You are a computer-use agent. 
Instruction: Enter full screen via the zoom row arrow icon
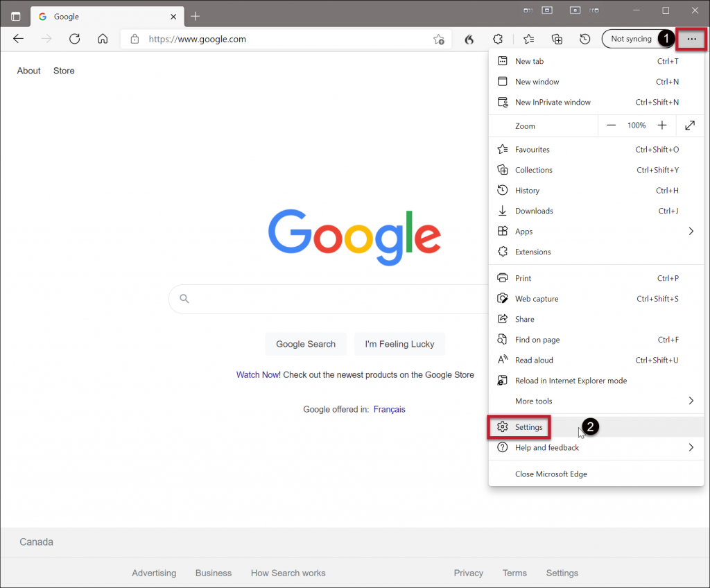point(690,126)
